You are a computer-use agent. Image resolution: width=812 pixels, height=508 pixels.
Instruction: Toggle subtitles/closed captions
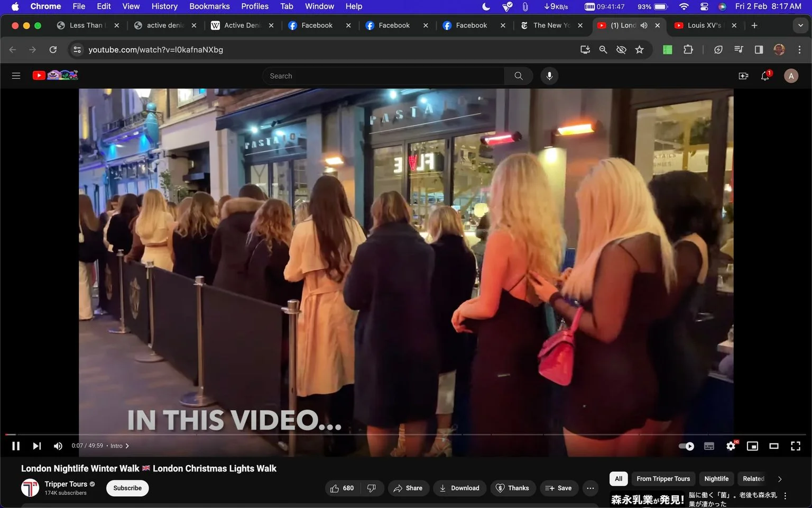tap(709, 446)
